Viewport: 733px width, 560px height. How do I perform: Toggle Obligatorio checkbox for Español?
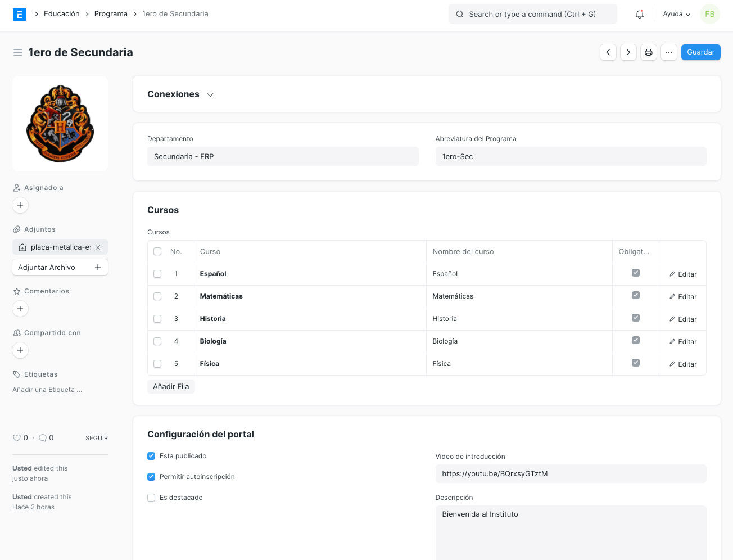pyautogui.click(x=636, y=273)
